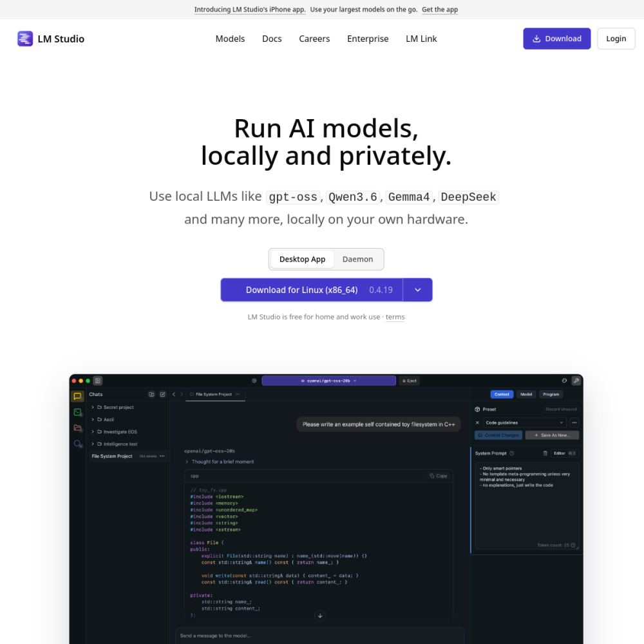The height and width of the screenshot is (644, 644).
Task: Switch to the Desktop App option
Action: (302, 259)
